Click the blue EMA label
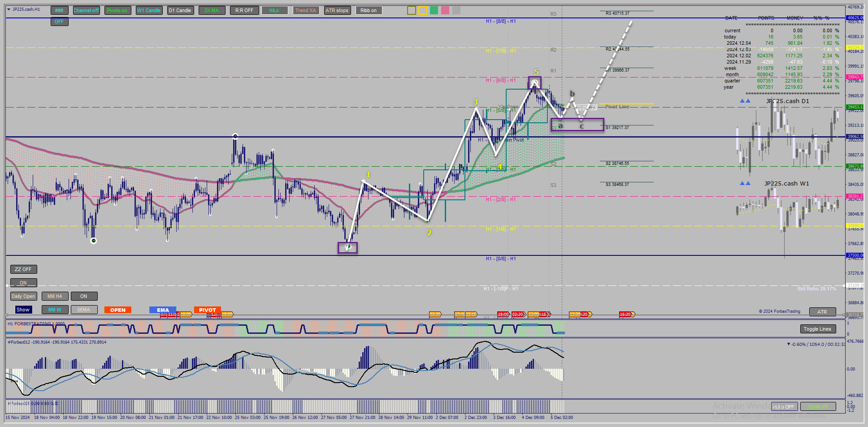Viewport: 868px width, 427px height. pos(163,310)
